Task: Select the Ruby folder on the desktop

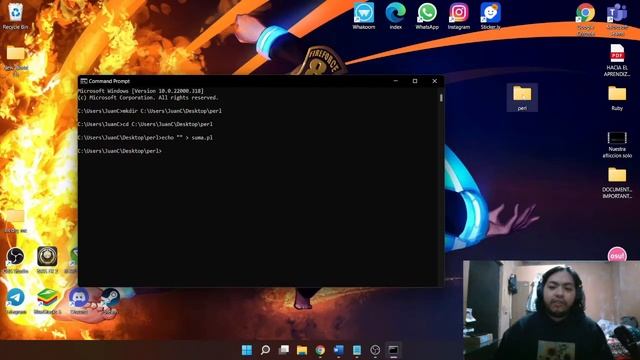Action: coord(617,98)
